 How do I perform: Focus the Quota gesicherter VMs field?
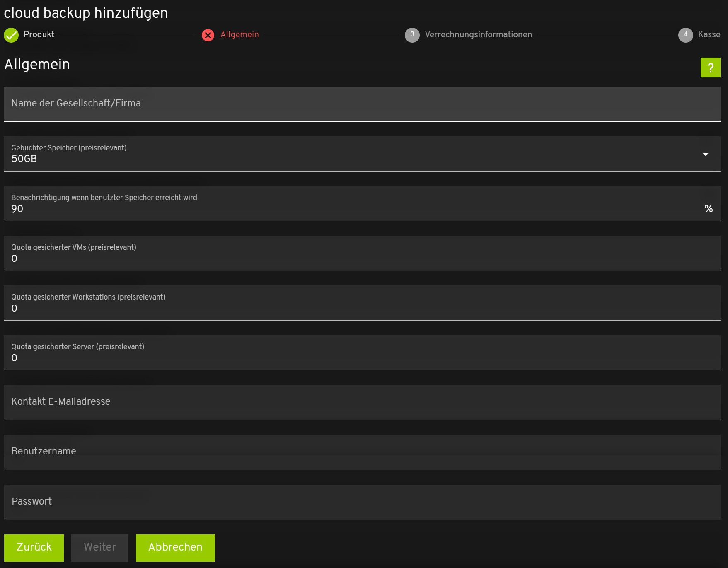(362, 253)
